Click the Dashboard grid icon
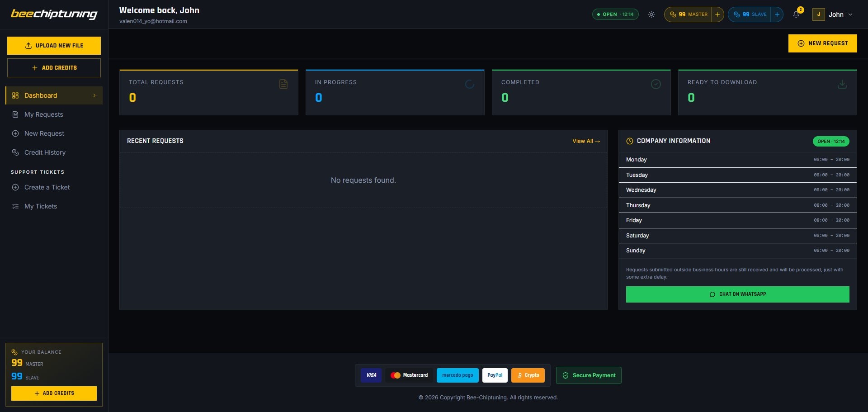This screenshot has width=868, height=412. tap(15, 95)
